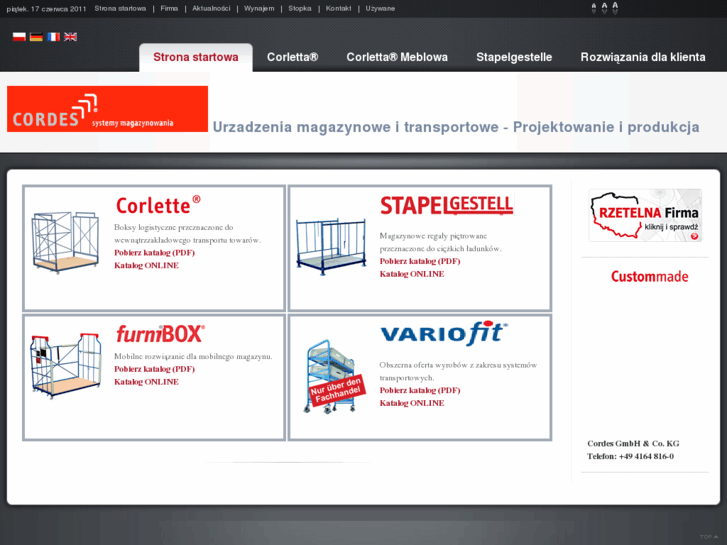Open the Corlette Katalog ONLINE link
Viewport: 727px width, 545px height.
pos(147,265)
